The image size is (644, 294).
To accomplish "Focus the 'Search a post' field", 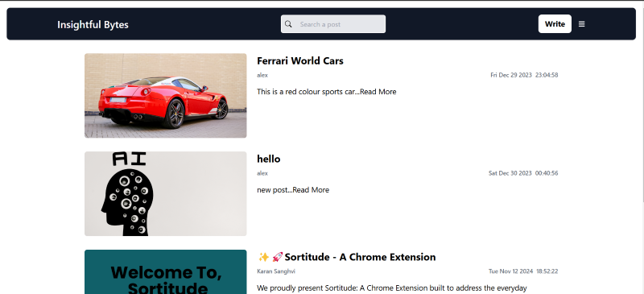I will 333,24.
